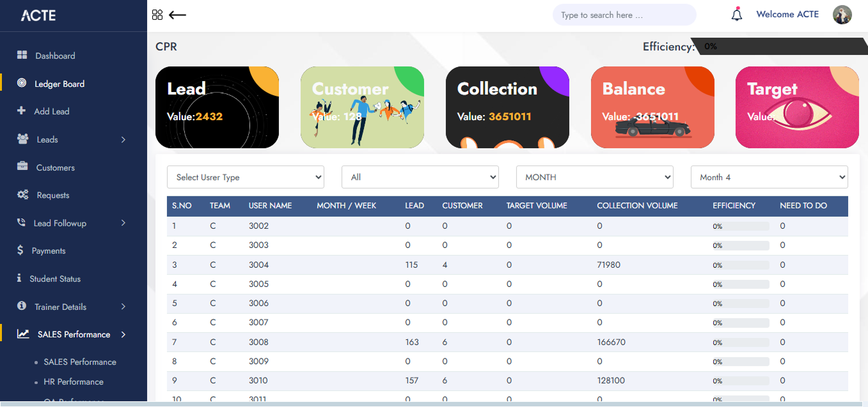This screenshot has height=407, width=868.
Task: Click the NEED TO DO column header
Action: coord(803,206)
